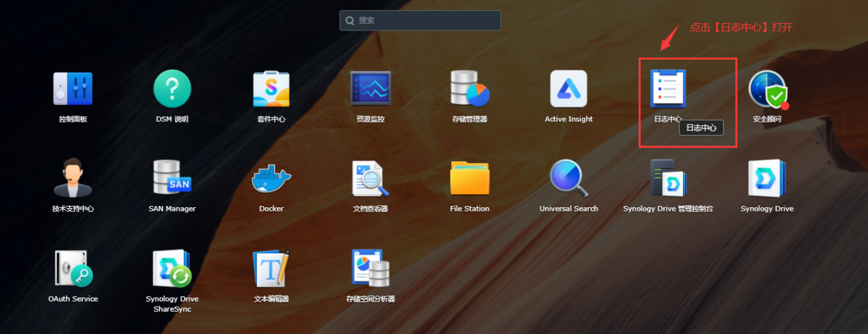The image size is (868, 334).
Task: Launch 存储管理器 storage manager
Action: click(x=469, y=89)
